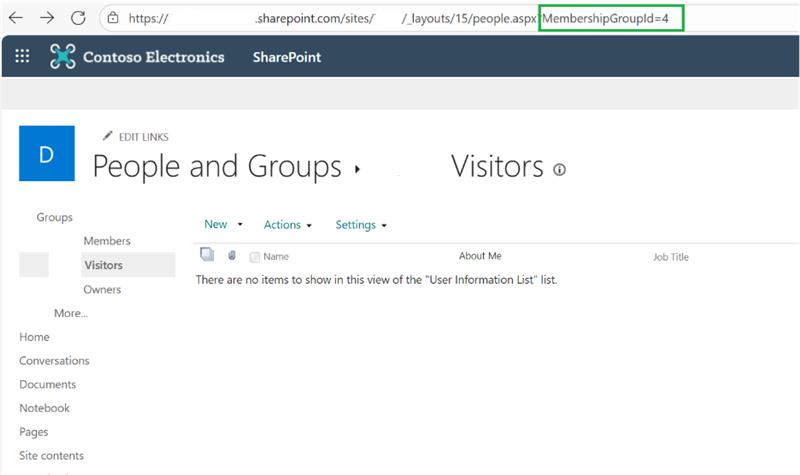The image size is (800, 475).
Task: Open Conversations in left navigation
Action: (54, 361)
